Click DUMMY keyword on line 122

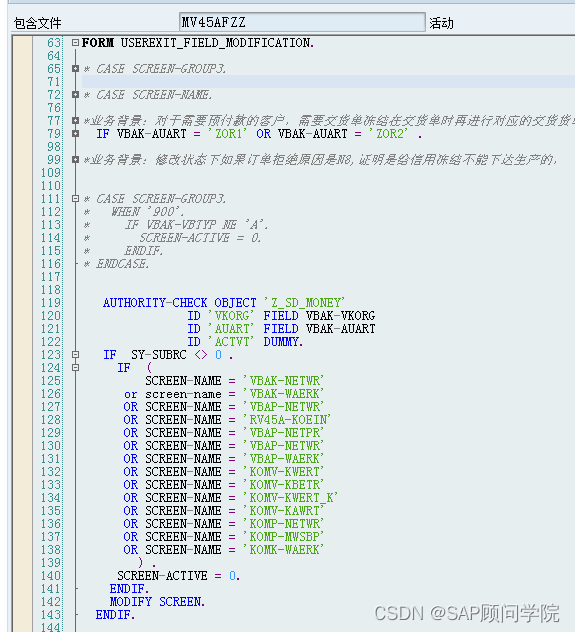pos(282,342)
